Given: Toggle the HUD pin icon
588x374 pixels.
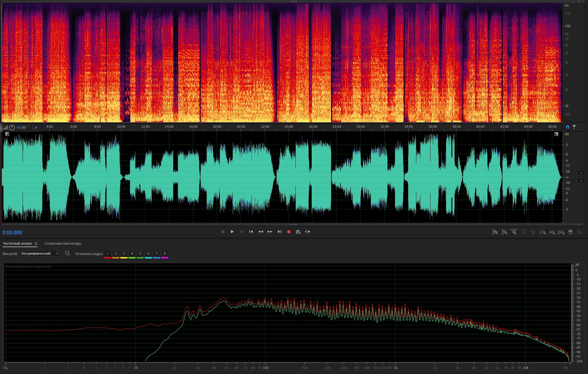Looking at the screenshot, I should tap(35, 127).
